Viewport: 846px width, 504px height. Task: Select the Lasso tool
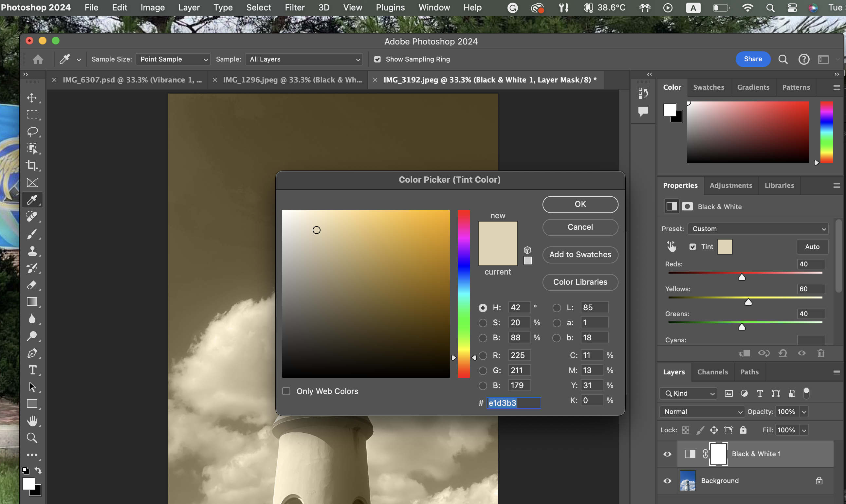(32, 132)
